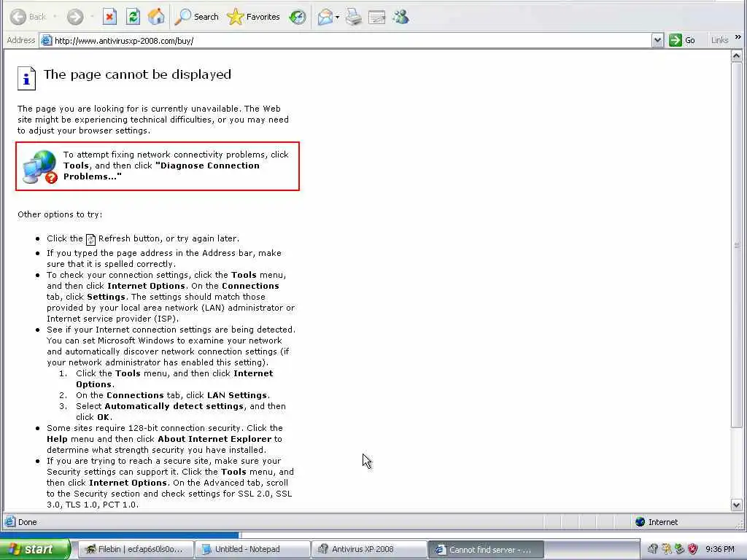Viewport: 747px width, 560px height.
Task: Switch to Untitled - Notepad taskbar button
Action: [x=252, y=549]
